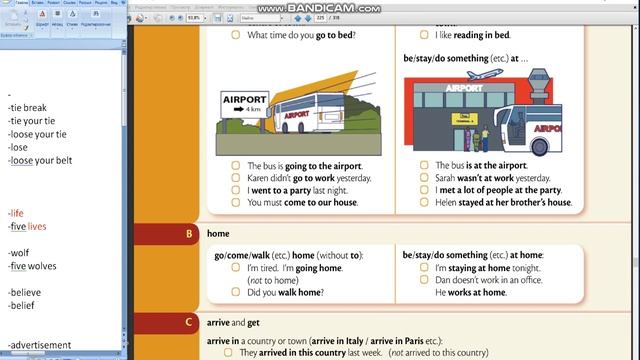Open the zoom level dropdown arrow

[205, 18]
